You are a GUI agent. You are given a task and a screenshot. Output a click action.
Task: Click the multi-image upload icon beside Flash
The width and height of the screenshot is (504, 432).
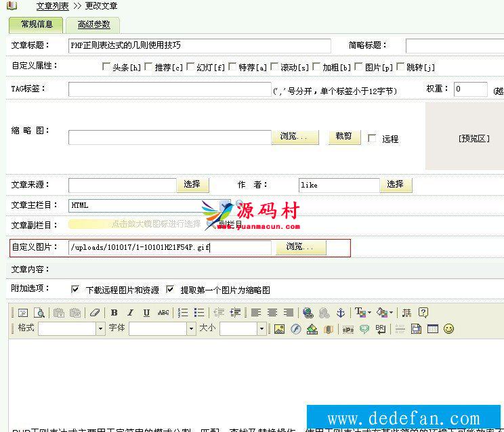(312, 329)
